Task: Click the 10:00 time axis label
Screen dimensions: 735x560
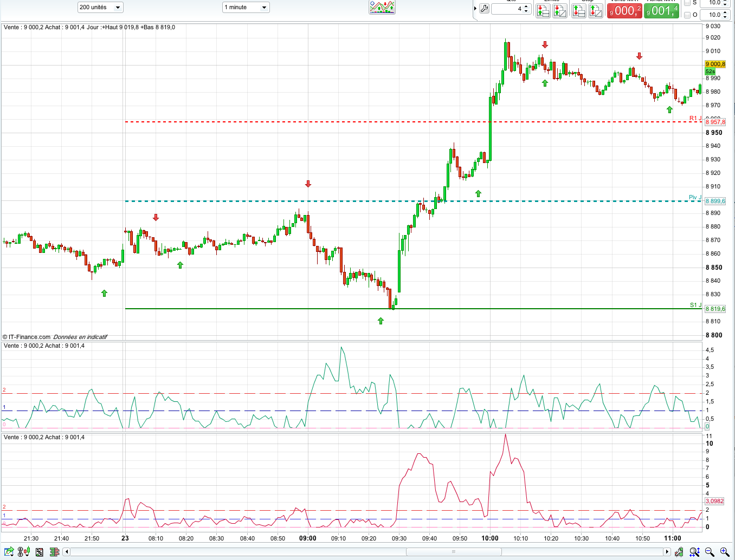Action: coord(490,538)
